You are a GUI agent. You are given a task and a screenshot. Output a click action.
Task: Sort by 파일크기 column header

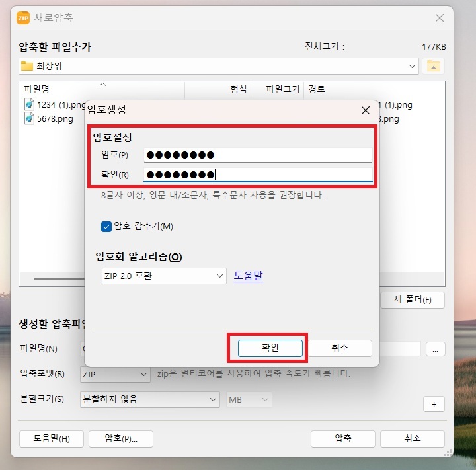coord(278,89)
